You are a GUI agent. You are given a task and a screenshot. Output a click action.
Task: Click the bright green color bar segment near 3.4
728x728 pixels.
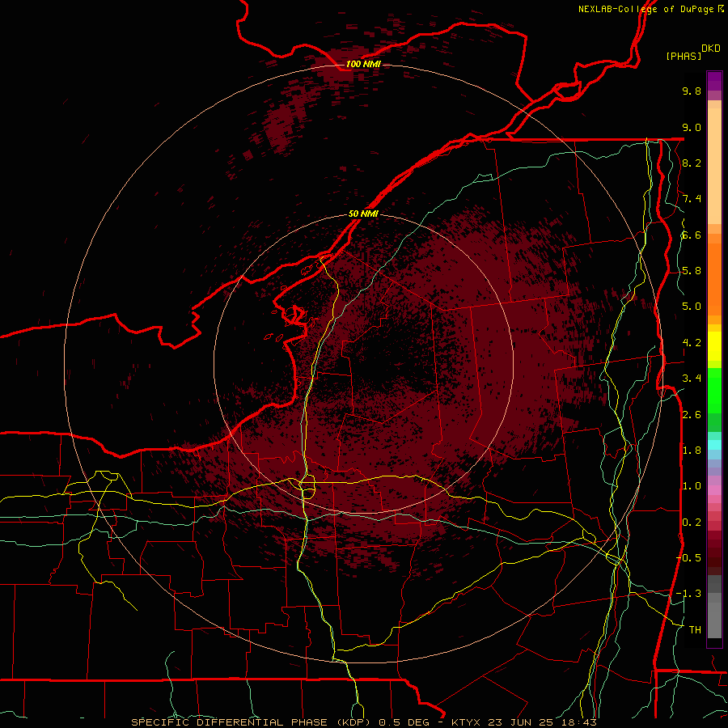pyautogui.click(x=714, y=390)
